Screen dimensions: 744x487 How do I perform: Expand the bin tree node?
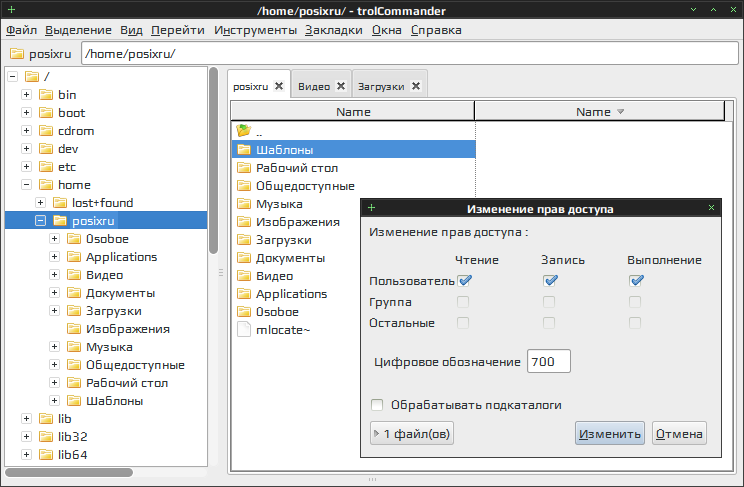point(27,94)
